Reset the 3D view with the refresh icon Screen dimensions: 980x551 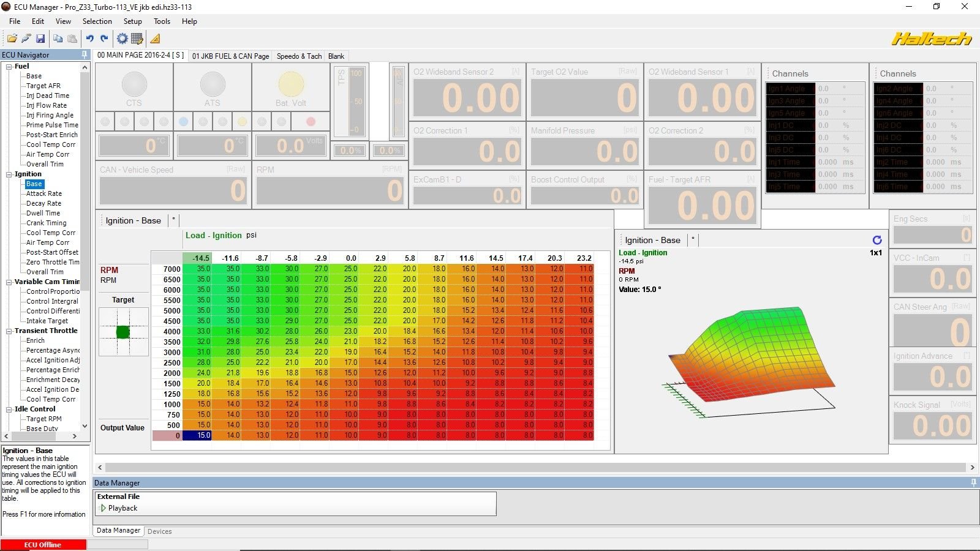tap(877, 240)
